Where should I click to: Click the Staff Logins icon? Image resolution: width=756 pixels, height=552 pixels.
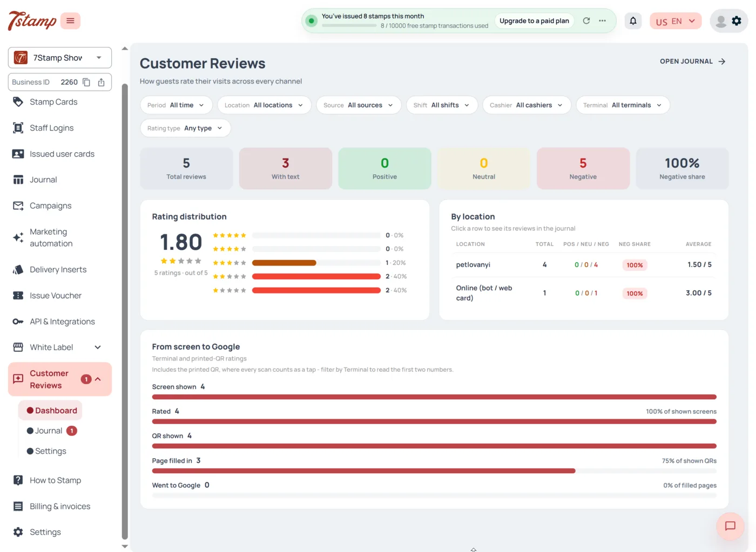click(x=18, y=128)
